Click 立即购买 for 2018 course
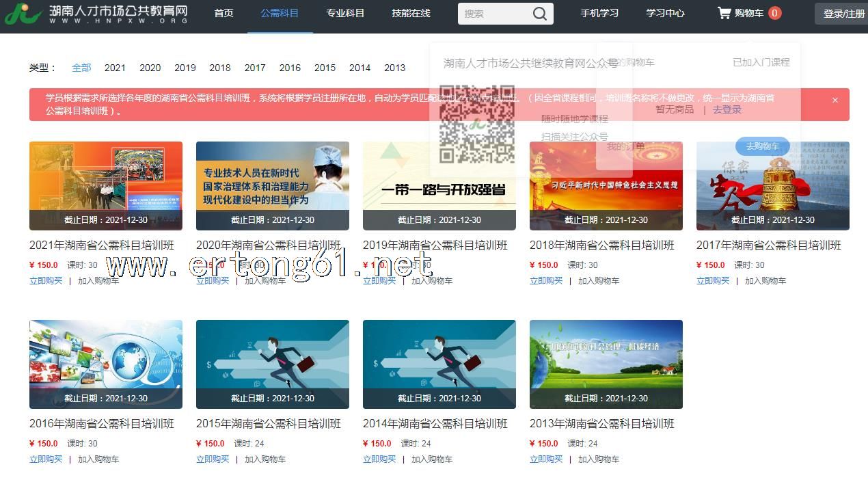Screen dimensions: 868x482 pos(546,281)
